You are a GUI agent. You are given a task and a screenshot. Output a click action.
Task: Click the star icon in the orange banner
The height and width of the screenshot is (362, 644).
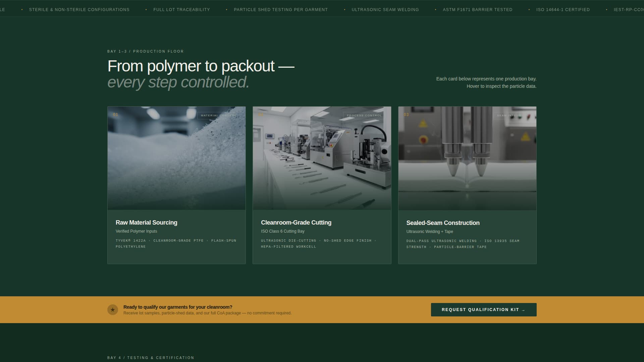[112, 310]
